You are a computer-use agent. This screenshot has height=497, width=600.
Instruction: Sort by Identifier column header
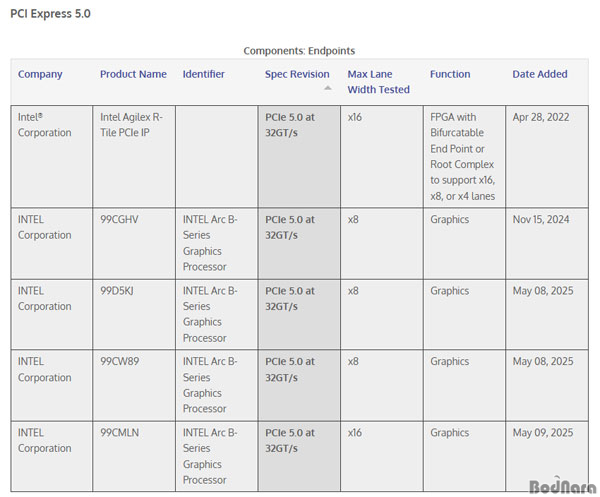click(203, 74)
